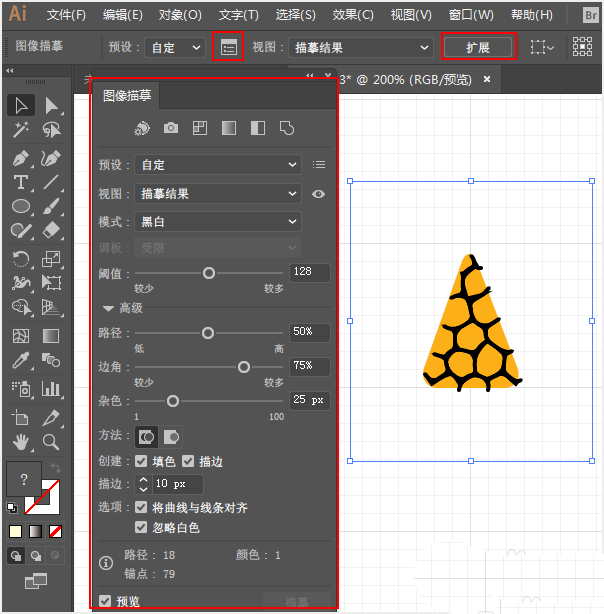
Task: Click the 扩展 expand button
Action: coord(478,47)
